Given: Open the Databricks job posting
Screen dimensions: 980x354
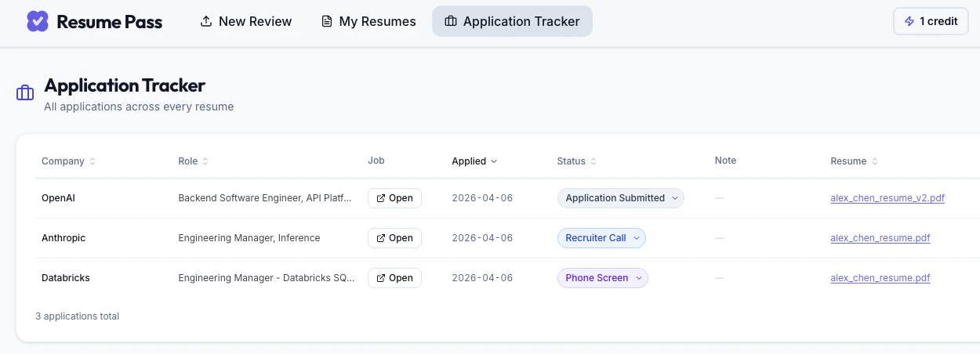Looking at the screenshot, I should 394,278.
